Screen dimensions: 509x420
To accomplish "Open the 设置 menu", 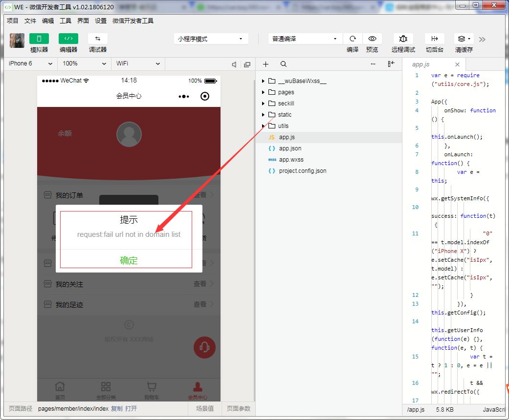I will pyautogui.click(x=101, y=21).
